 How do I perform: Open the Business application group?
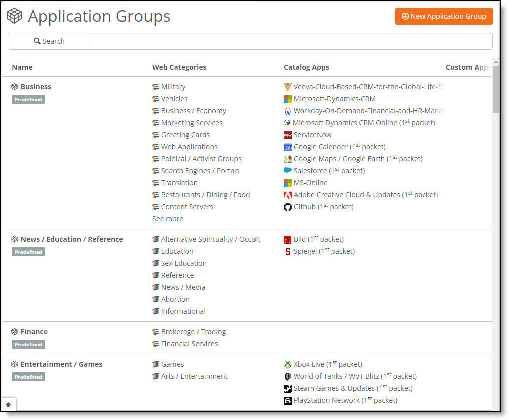click(36, 87)
